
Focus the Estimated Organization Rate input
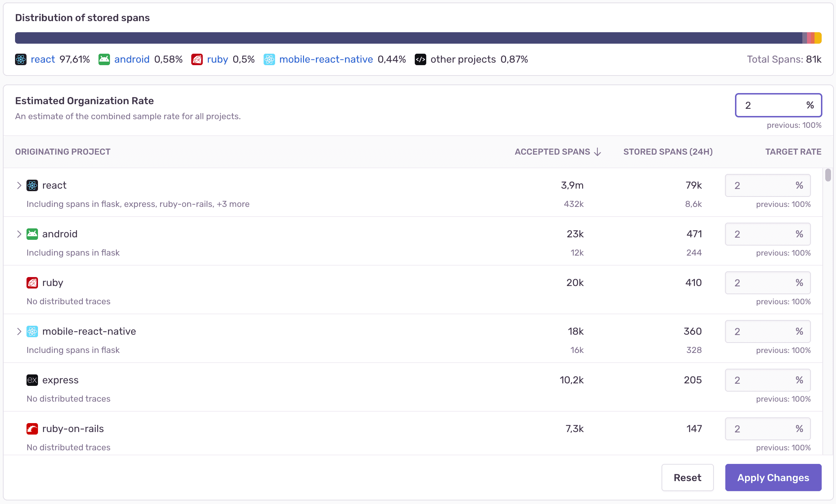pyautogui.click(x=778, y=105)
